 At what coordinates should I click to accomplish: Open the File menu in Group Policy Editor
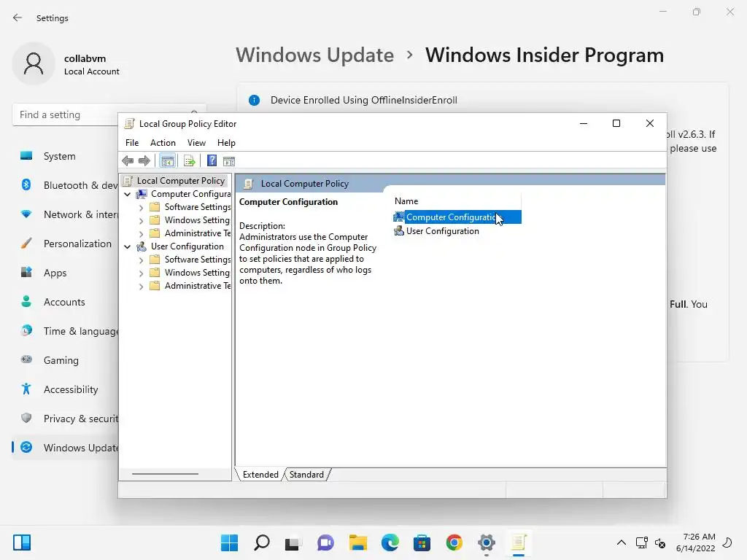coord(132,143)
